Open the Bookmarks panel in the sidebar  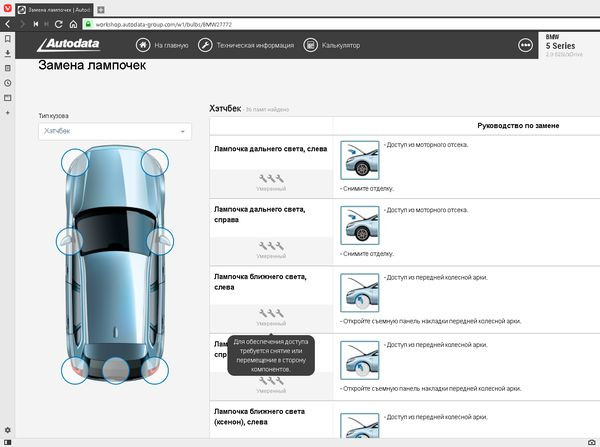coord(8,39)
